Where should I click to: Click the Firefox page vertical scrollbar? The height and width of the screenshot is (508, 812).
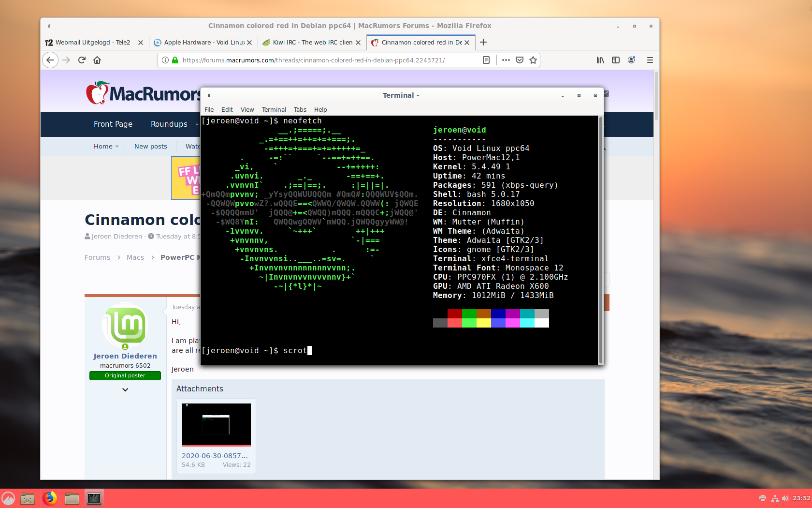pos(656,96)
